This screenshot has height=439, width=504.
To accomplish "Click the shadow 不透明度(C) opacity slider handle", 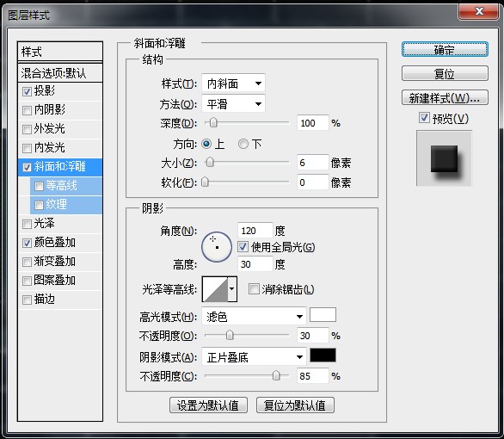I will coord(276,375).
